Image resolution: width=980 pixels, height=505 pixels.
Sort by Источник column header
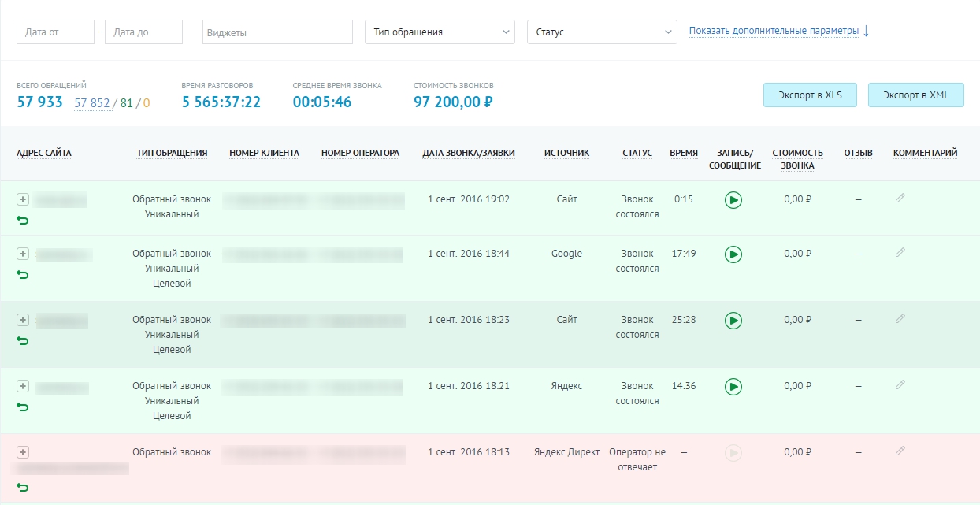[x=566, y=153]
